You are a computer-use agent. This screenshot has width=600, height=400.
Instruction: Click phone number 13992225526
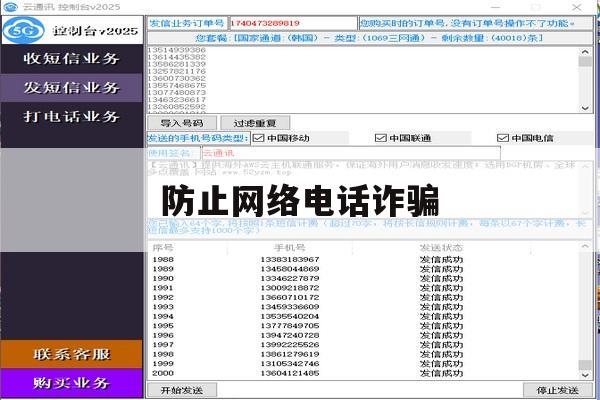(290, 345)
